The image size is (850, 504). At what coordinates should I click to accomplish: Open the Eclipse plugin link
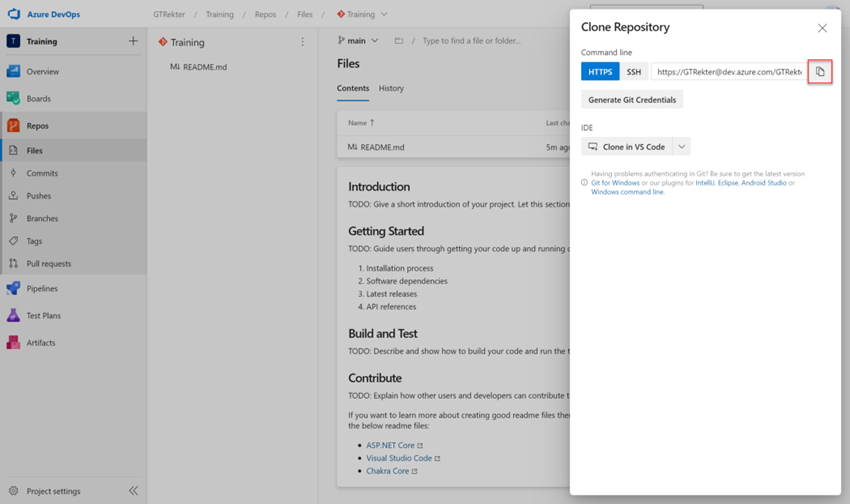click(x=728, y=183)
